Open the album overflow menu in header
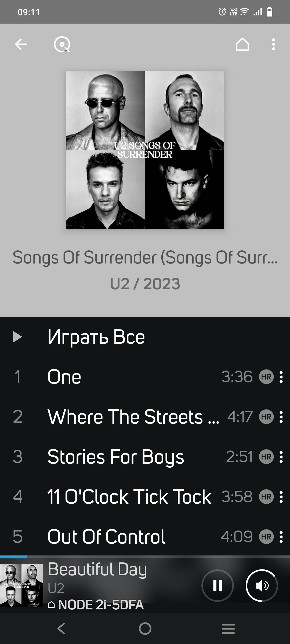The image size is (290, 644). click(273, 44)
